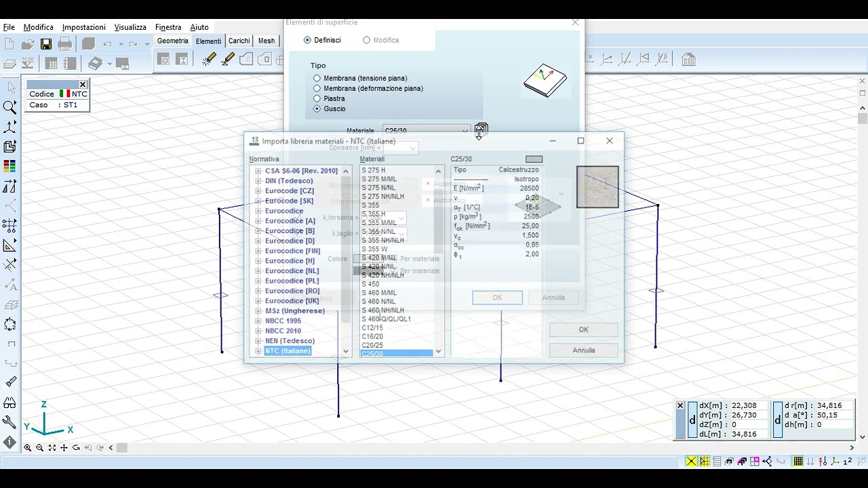Viewport: 868px width, 488px height.
Task: Open material library icon next to Materiale
Action: (481, 129)
